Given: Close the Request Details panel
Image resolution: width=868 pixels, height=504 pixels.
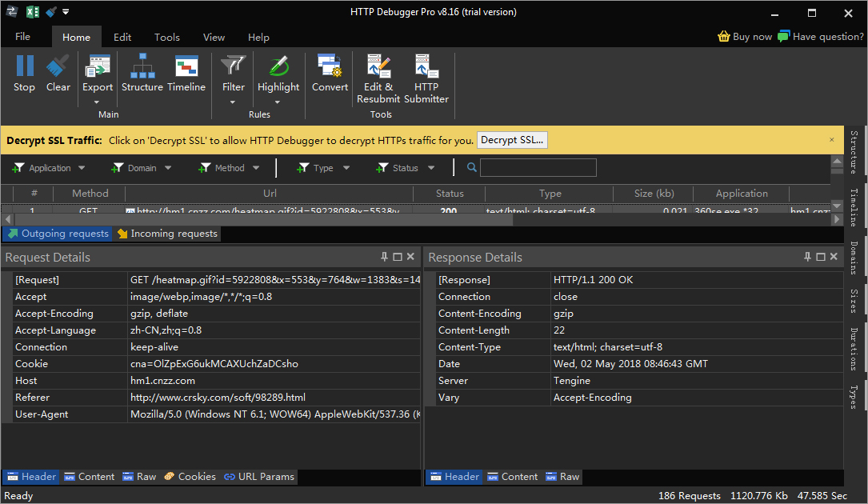Looking at the screenshot, I should pyautogui.click(x=410, y=257).
